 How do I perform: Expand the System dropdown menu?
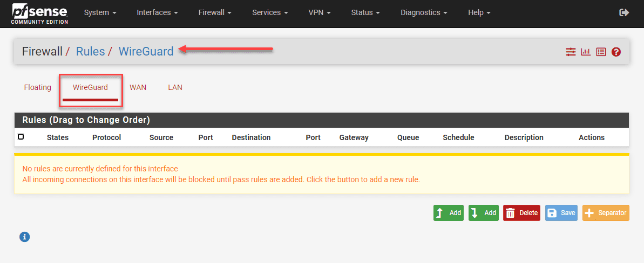tap(100, 12)
